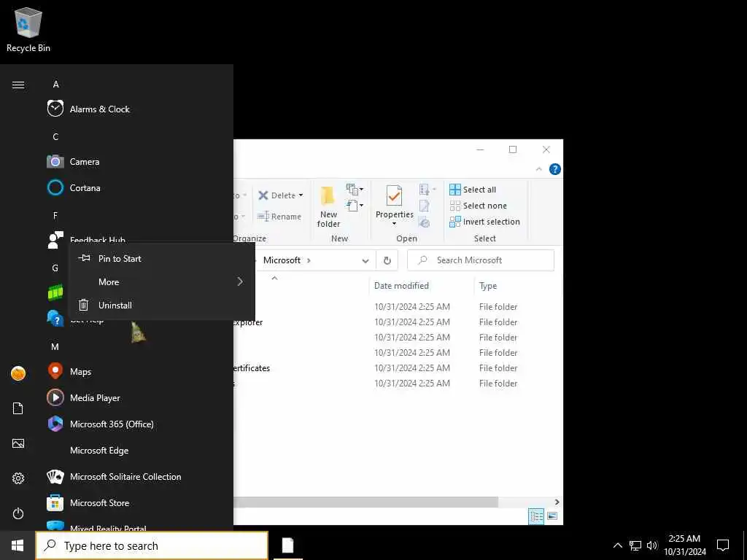Click New folder in the ribbon
747x560 pixels.
(328, 206)
